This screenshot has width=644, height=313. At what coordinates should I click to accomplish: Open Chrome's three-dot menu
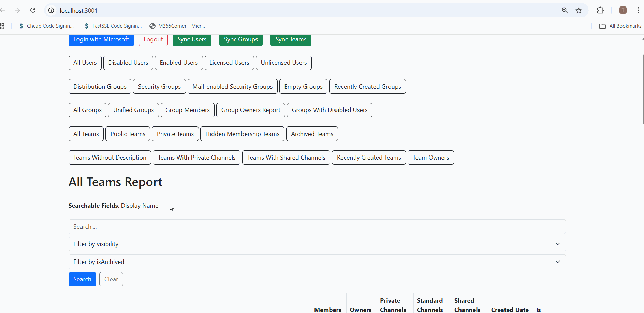pos(638,10)
